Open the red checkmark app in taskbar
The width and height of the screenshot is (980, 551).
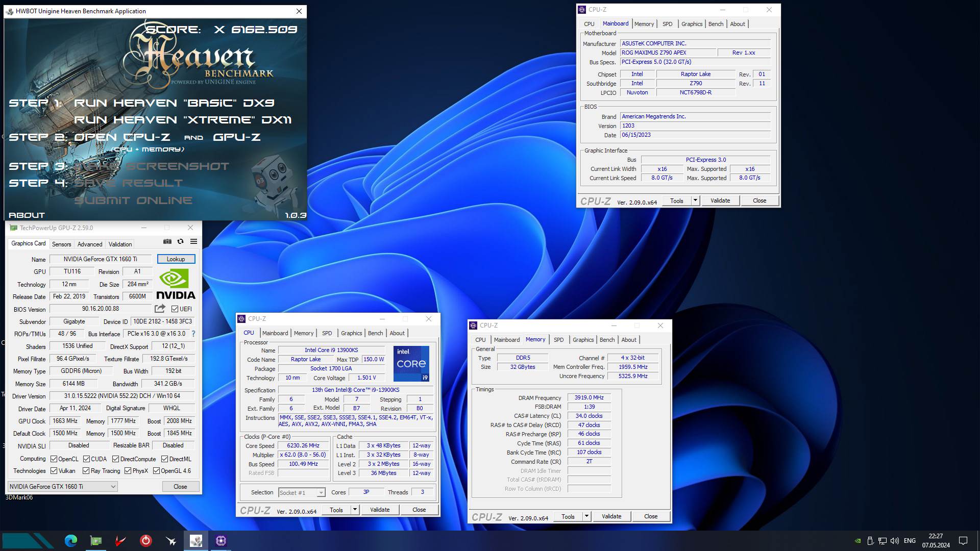tap(120, 541)
